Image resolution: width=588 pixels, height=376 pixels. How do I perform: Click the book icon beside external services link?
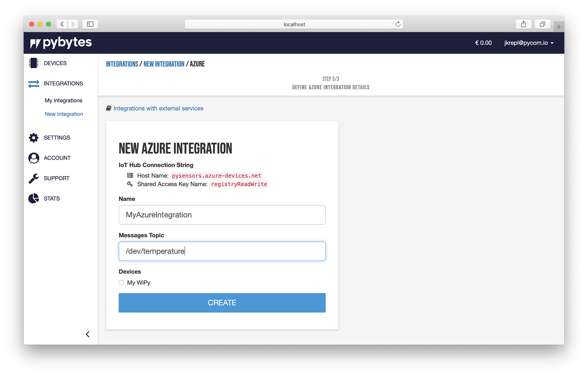(109, 108)
